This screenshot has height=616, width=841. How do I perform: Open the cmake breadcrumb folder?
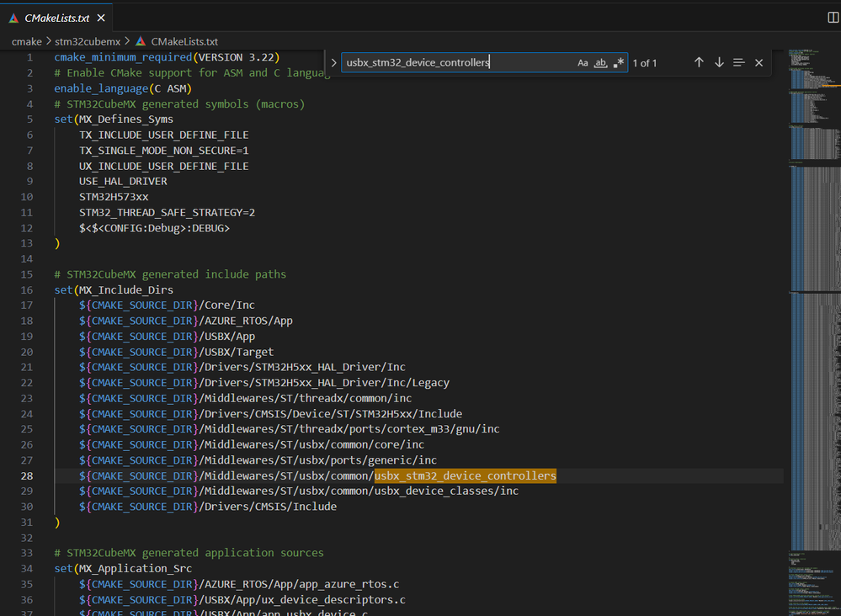[x=26, y=41]
